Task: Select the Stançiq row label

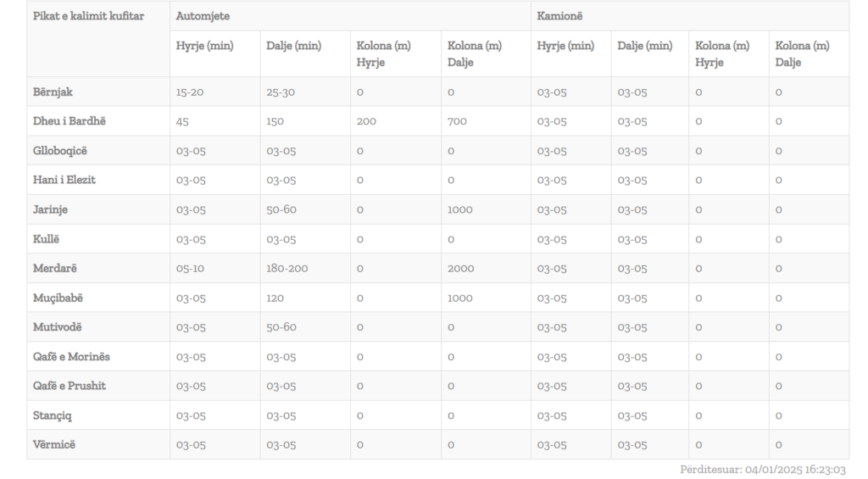Action: [x=52, y=415]
